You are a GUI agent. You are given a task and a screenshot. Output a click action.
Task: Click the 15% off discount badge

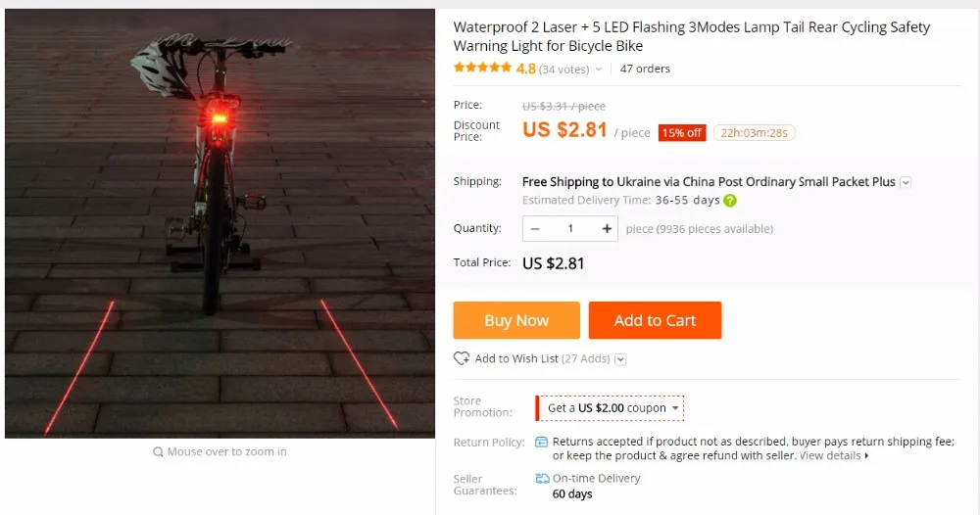pos(681,133)
